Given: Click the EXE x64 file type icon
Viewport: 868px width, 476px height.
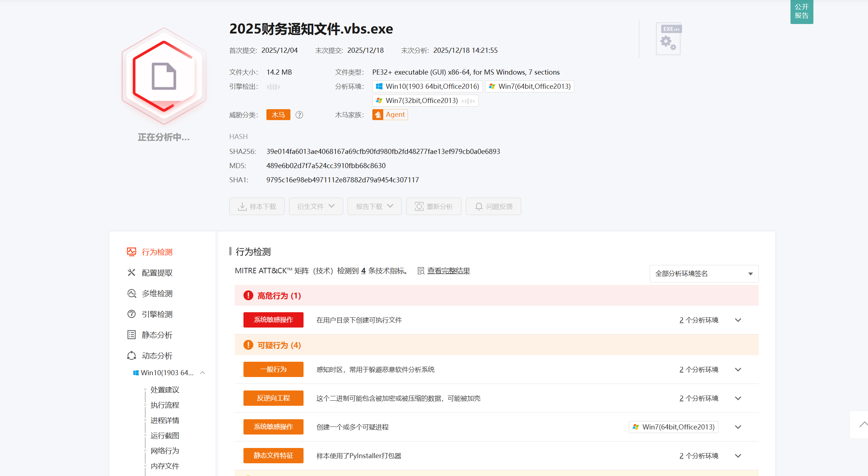Looking at the screenshot, I should tap(669, 39).
